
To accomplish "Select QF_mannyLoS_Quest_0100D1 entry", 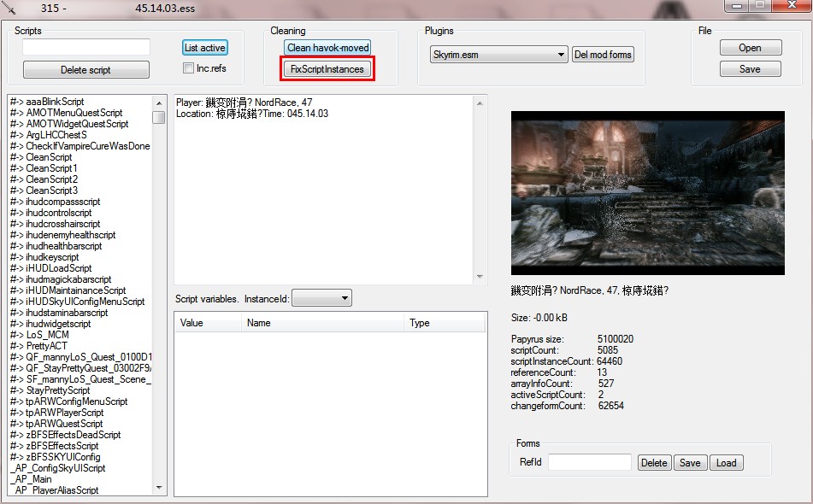I will (81, 357).
